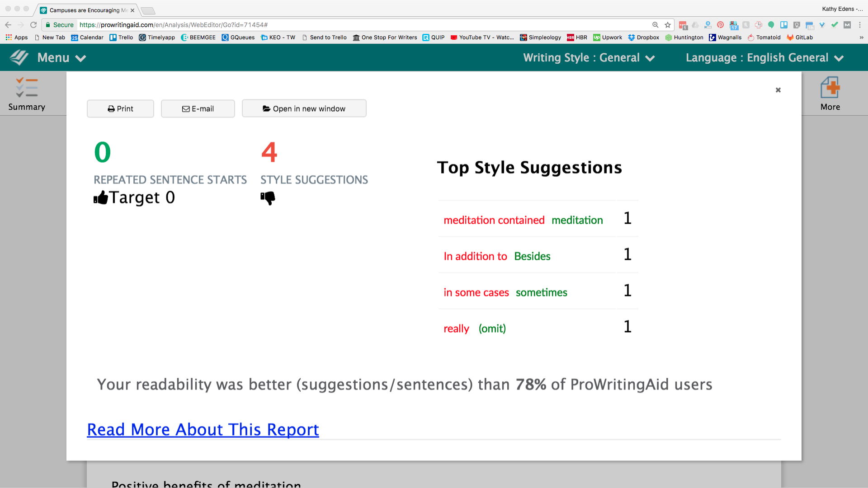Click the bookmark star icon
This screenshot has width=868, height=488.
(668, 25)
